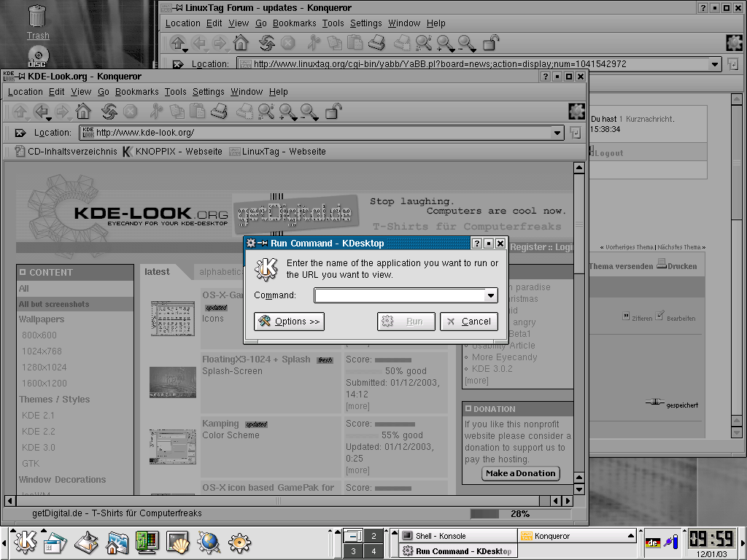
Task: Click the animated gear in KDE-Look window
Action: click(x=576, y=112)
